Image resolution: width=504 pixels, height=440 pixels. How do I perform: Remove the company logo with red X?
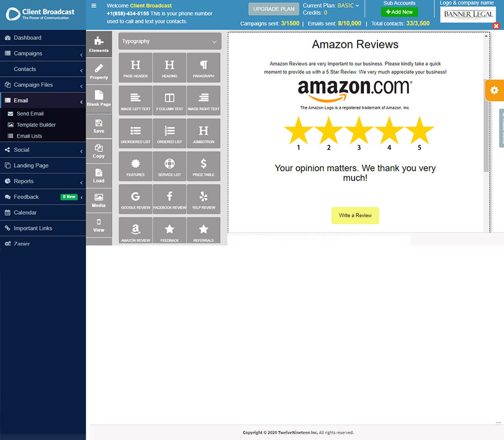(x=496, y=26)
